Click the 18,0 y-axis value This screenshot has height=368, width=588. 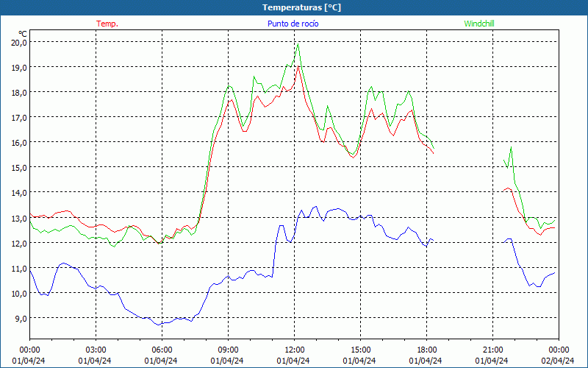19,93
